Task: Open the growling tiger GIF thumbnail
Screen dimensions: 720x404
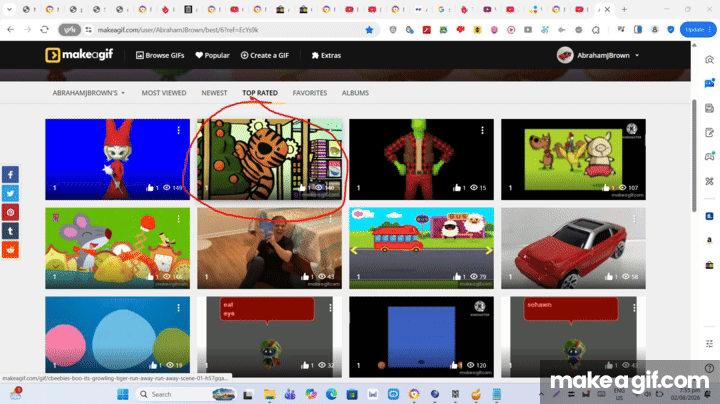Action: tap(270, 159)
